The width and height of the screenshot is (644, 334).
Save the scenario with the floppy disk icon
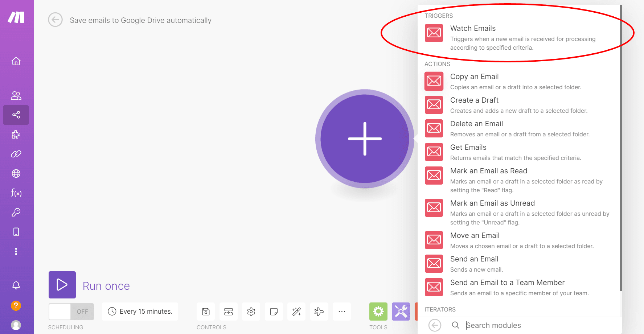[205, 311]
